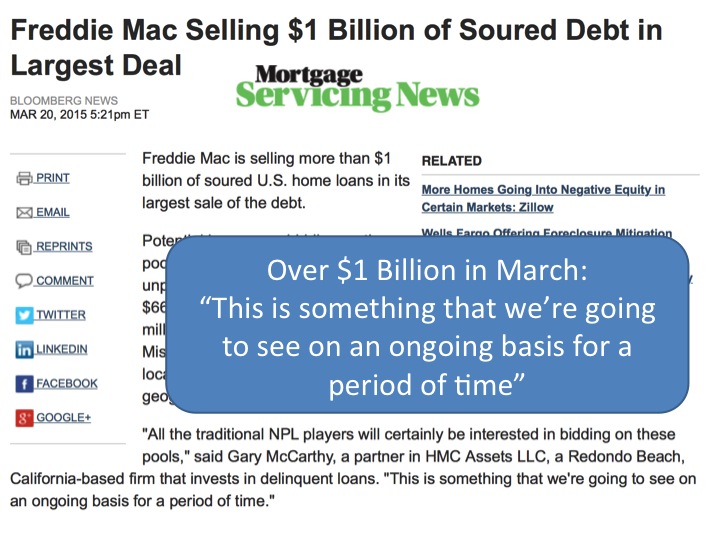Click the LinkedIn logo icon
Screen dimensions: 720x540
[x=24, y=349]
